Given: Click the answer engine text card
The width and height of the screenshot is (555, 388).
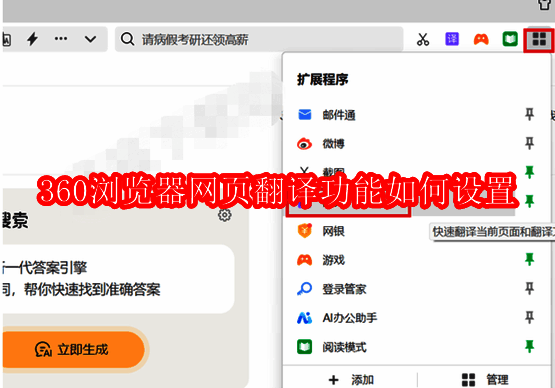Looking at the screenshot, I should tap(118, 279).
